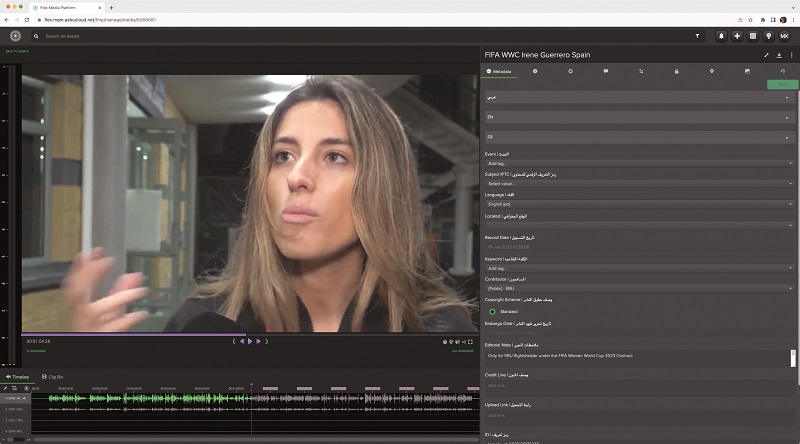This screenshot has height=444, width=800.
Task: Open the notifications bell
Action: tap(721, 36)
